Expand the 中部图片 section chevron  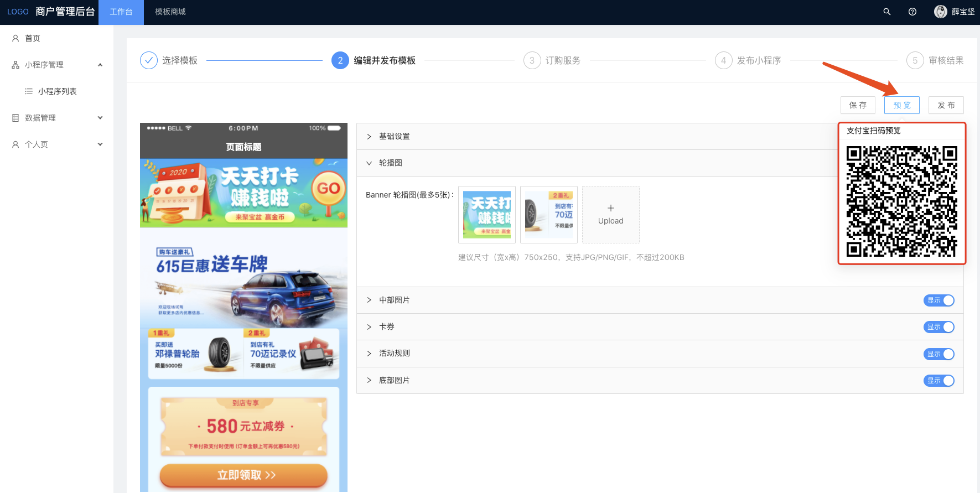pyautogui.click(x=369, y=300)
